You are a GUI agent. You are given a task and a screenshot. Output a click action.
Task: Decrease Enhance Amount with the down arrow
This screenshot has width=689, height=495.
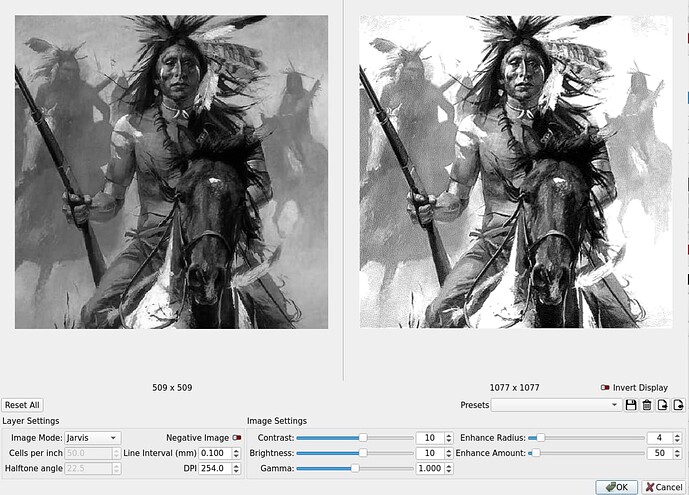click(x=678, y=456)
